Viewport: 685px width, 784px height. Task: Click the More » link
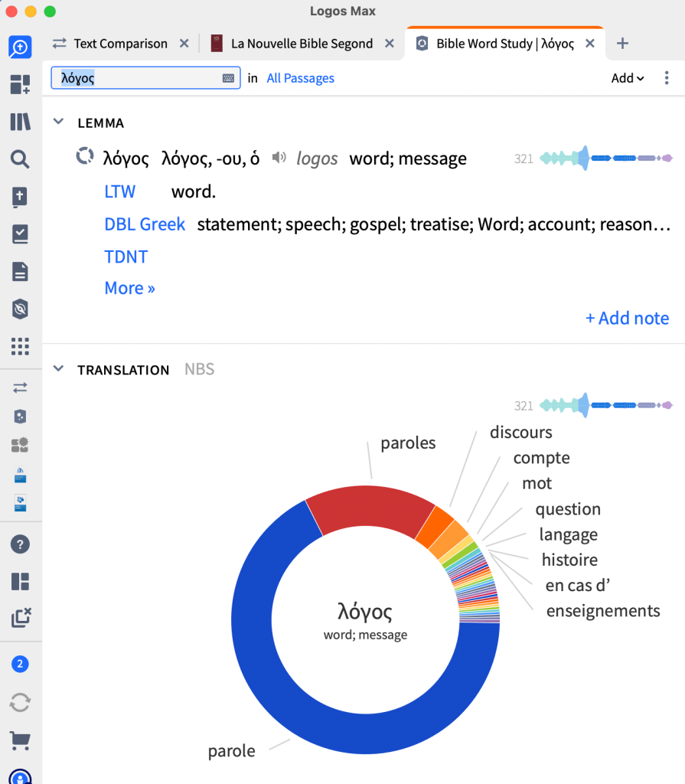pyautogui.click(x=129, y=288)
